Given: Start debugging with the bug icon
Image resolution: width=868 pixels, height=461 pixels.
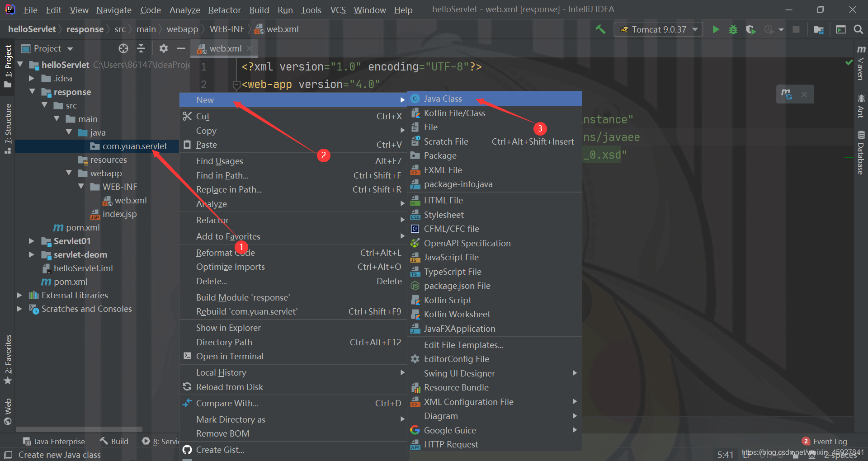Looking at the screenshot, I should coord(733,29).
